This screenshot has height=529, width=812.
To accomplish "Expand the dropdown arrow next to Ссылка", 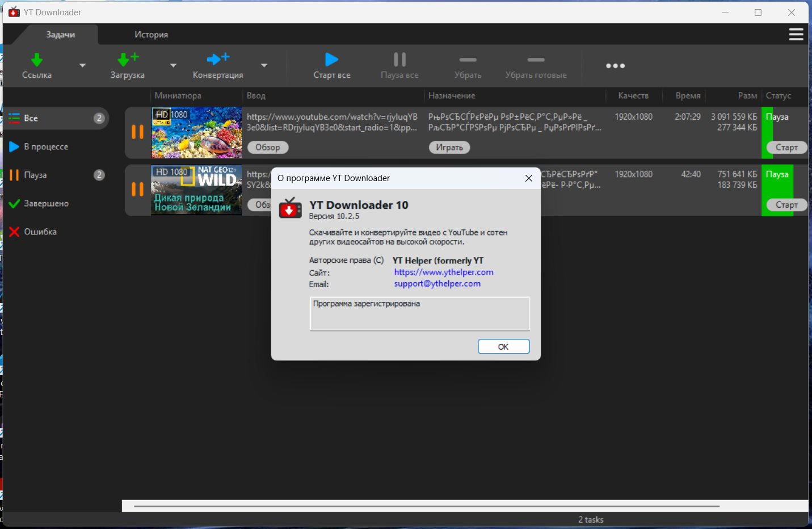I will point(83,66).
